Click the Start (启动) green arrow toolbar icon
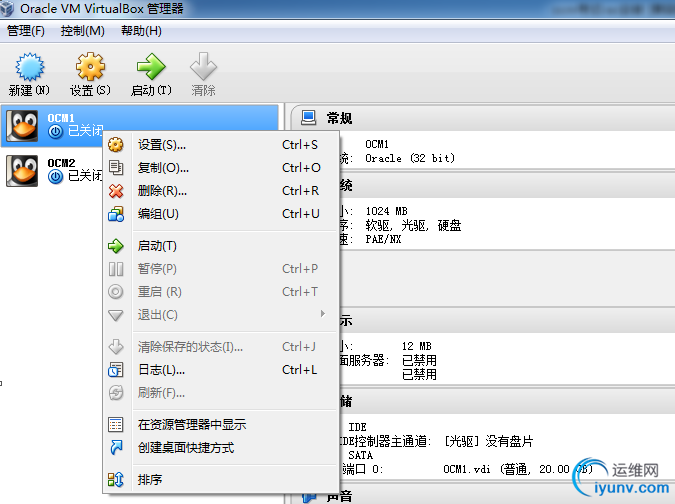Viewport: 675px width, 504px height. click(151, 67)
